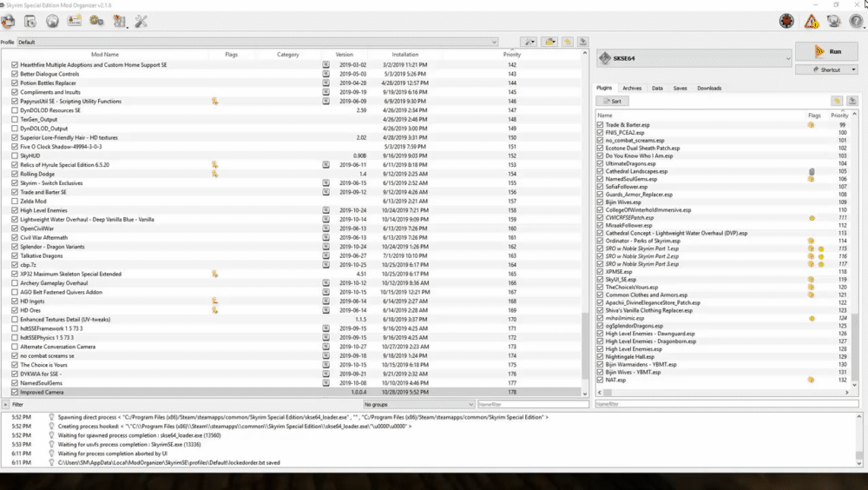
Task: Sort mods by Priority column header
Action: point(512,55)
